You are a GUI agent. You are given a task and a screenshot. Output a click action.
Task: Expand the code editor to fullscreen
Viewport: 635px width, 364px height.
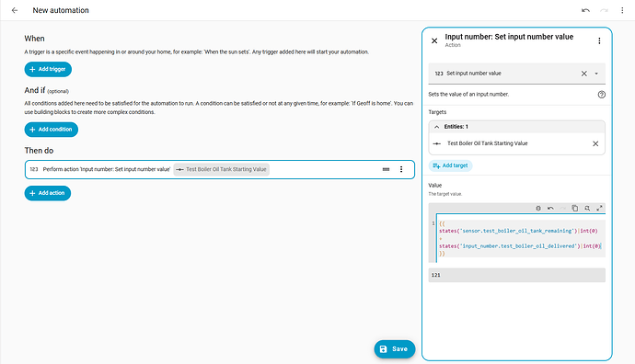click(x=599, y=208)
